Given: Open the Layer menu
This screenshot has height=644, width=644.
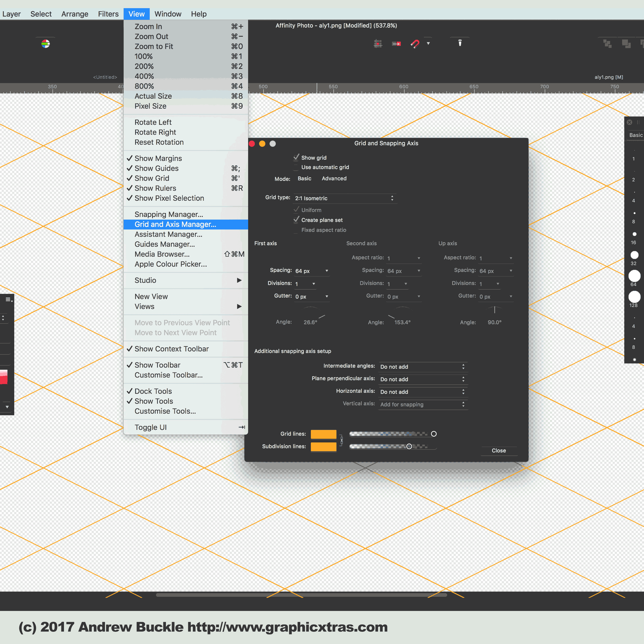Looking at the screenshot, I should click(x=12, y=14).
